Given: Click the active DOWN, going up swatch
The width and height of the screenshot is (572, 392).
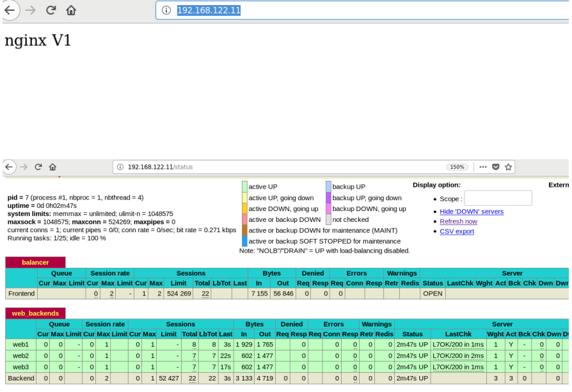Looking at the screenshot, I should click(x=244, y=208).
